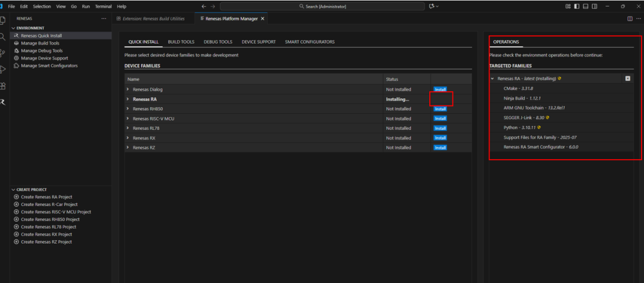Click the Search command center field

point(322,6)
